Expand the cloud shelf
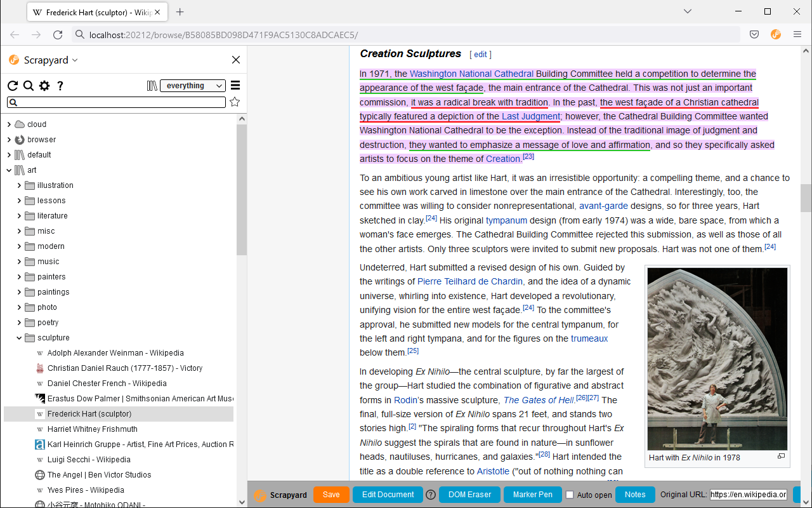The image size is (812, 508). [x=9, y=124]
